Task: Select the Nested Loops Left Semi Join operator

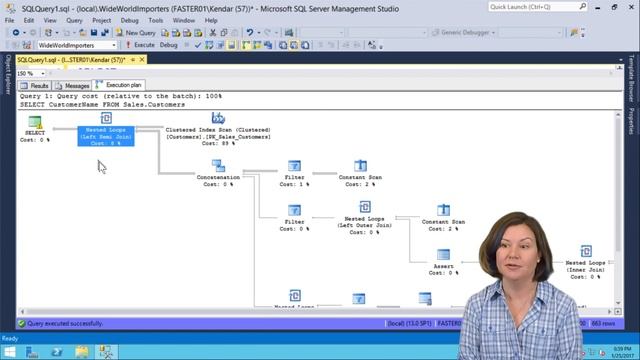Action: (106, 129)
